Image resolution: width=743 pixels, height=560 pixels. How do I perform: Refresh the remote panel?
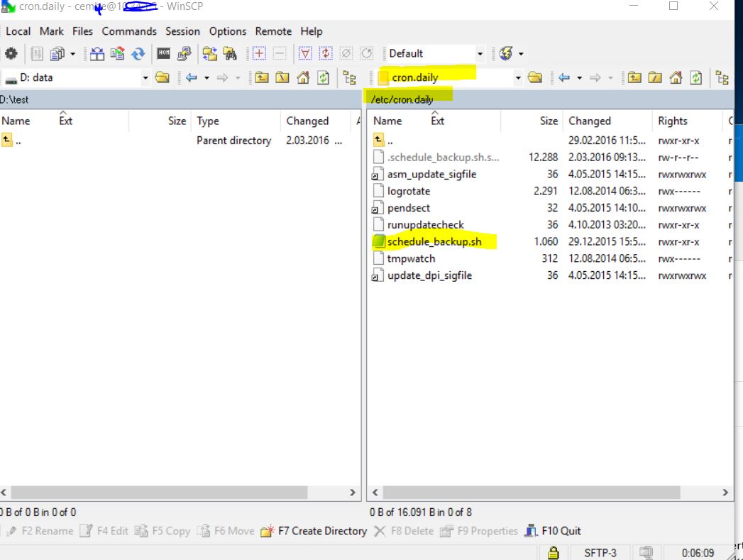[x=696, y=77]
